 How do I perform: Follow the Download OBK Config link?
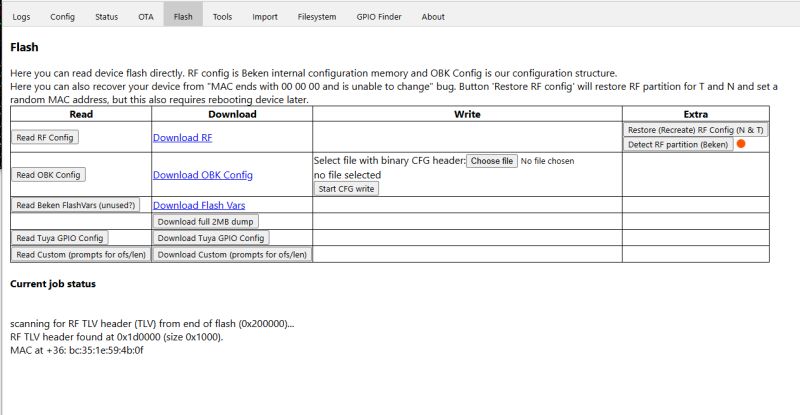[x=203, y=175]
